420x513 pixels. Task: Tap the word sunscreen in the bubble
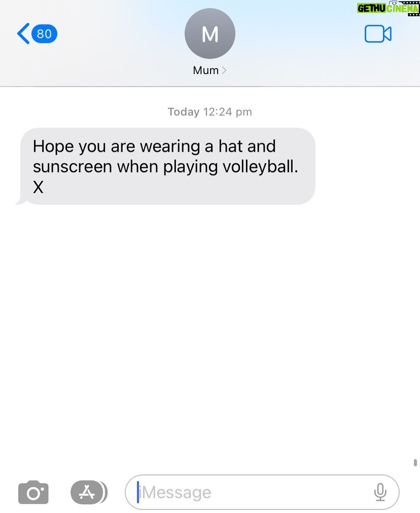point(72,167)
